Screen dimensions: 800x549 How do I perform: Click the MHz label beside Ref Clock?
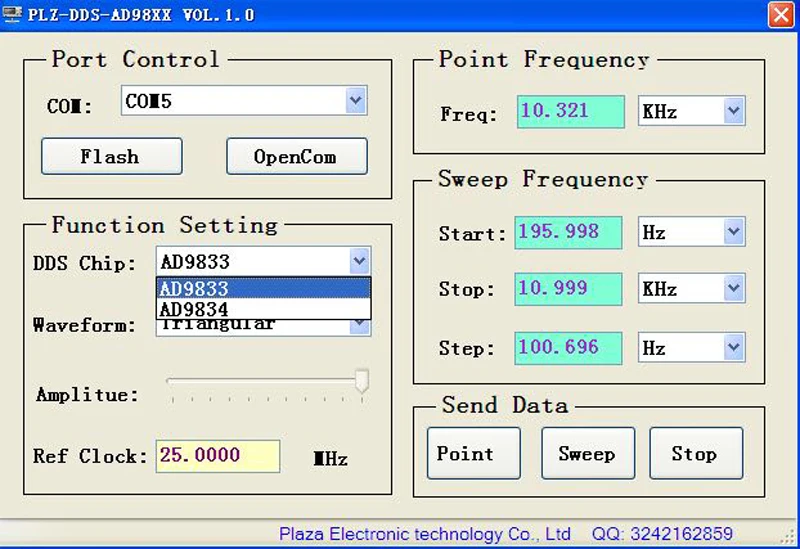coord(331,458)
